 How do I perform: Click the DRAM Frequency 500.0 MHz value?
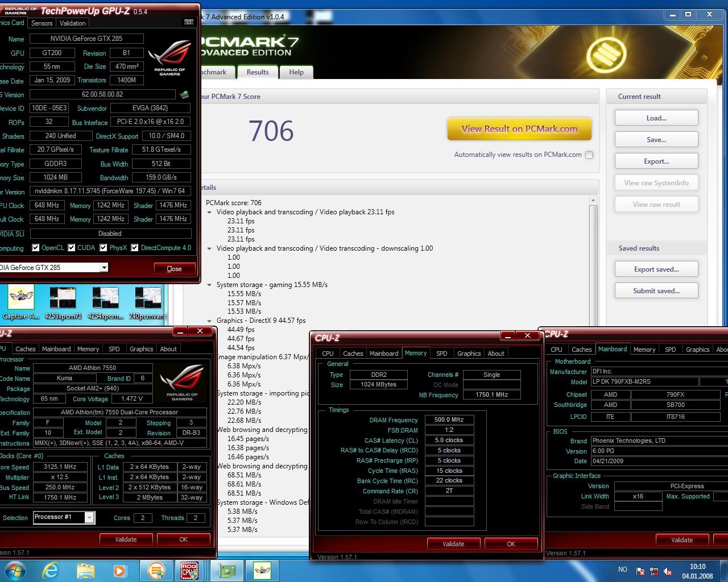449,420
